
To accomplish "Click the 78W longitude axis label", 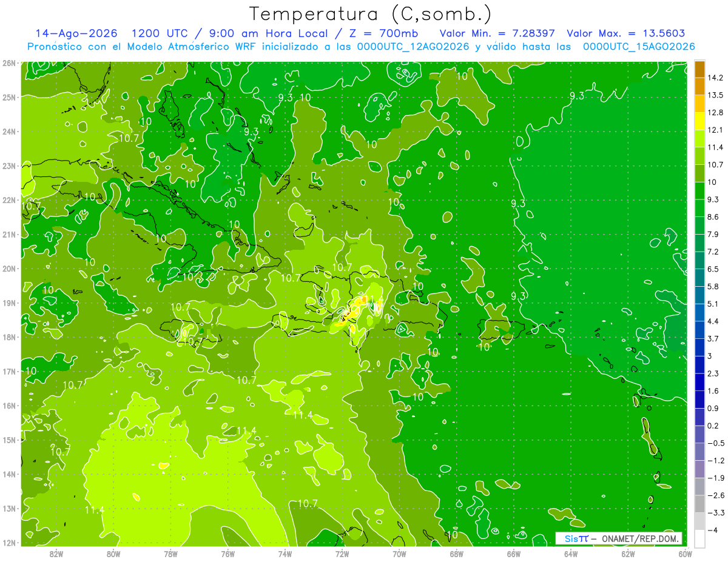I will 170,554.
